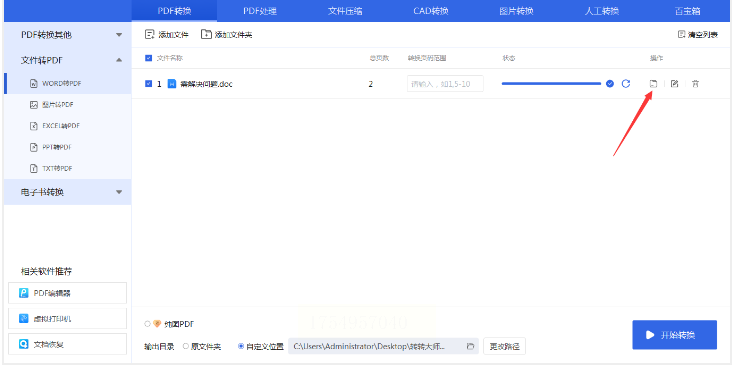Click the doc file type icon in the file row
733x368 pixels.
[x=172, y=84]
